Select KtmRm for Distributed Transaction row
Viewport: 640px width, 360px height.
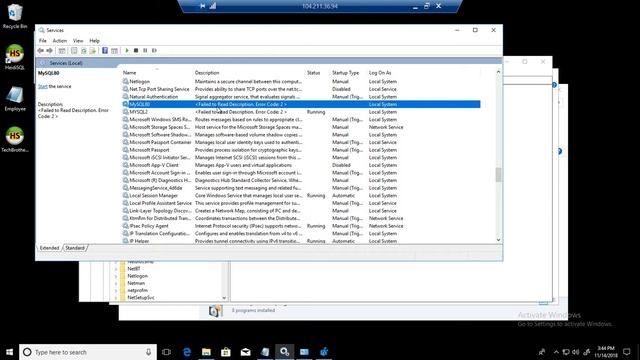pyautogui.click(x=301, y=218)
